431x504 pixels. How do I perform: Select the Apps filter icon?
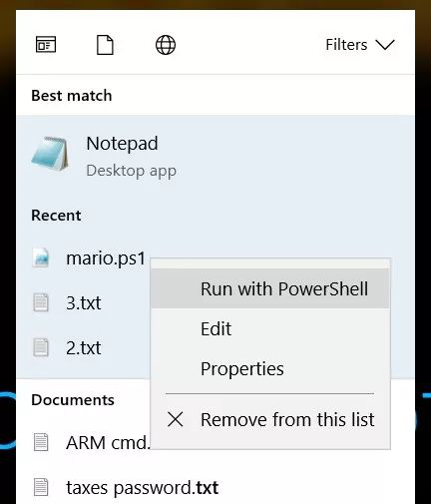point(46,45)
